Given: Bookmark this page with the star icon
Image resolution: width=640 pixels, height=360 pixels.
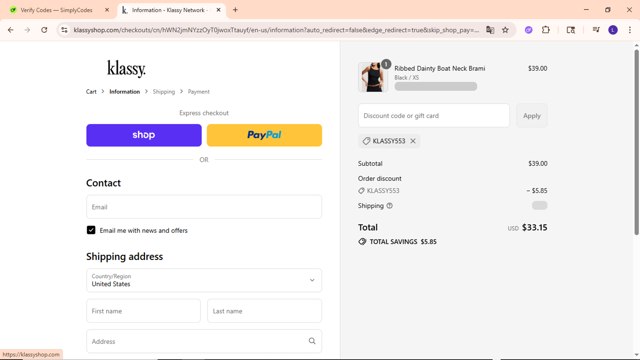Looking at the screenshot, I should coord(505,30).
